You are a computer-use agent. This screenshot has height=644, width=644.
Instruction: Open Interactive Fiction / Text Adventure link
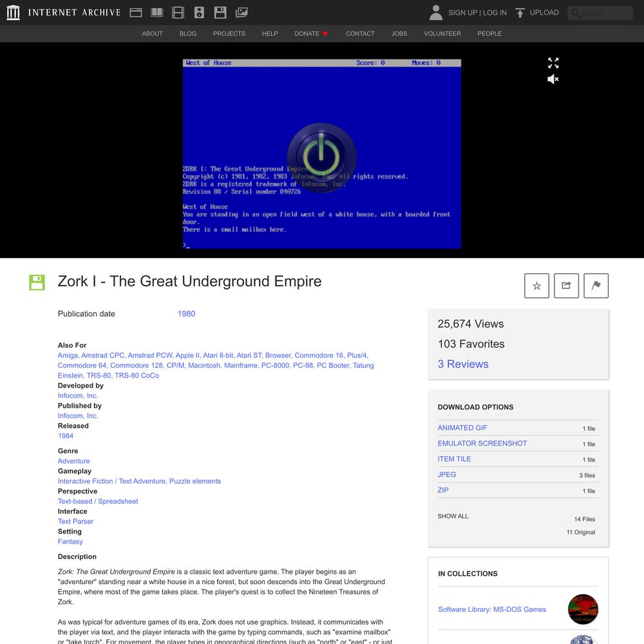[x=111, y=481]
